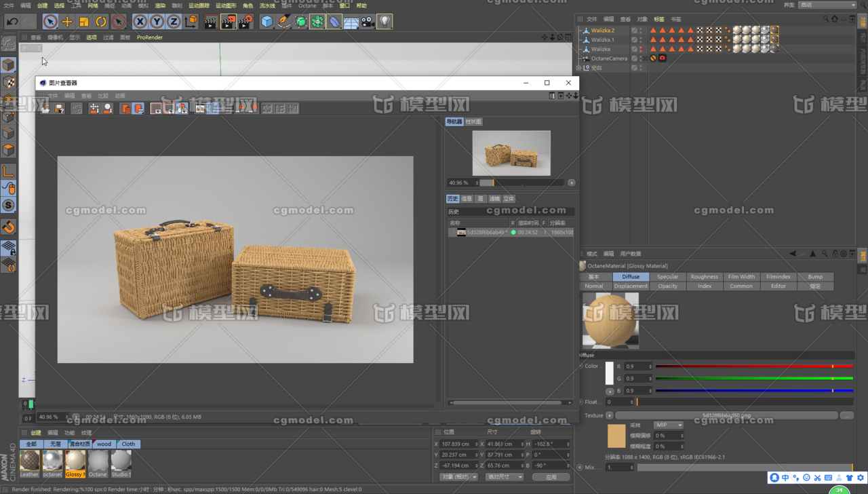Screen dimensions: 868x494
Task: Click the R value input field
Action: pos(638,366)
